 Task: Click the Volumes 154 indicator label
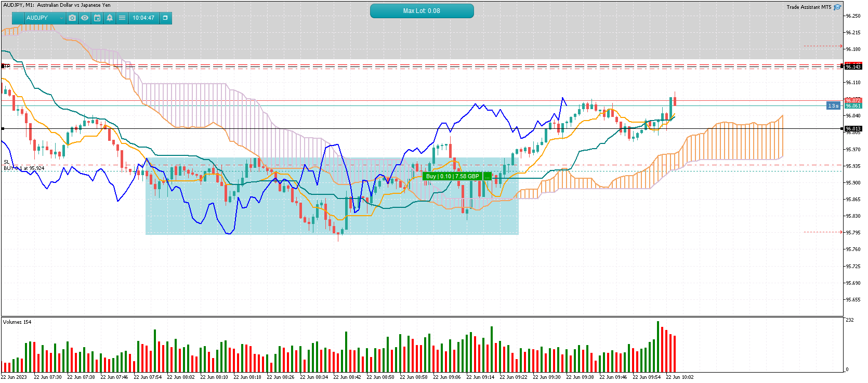17,322
